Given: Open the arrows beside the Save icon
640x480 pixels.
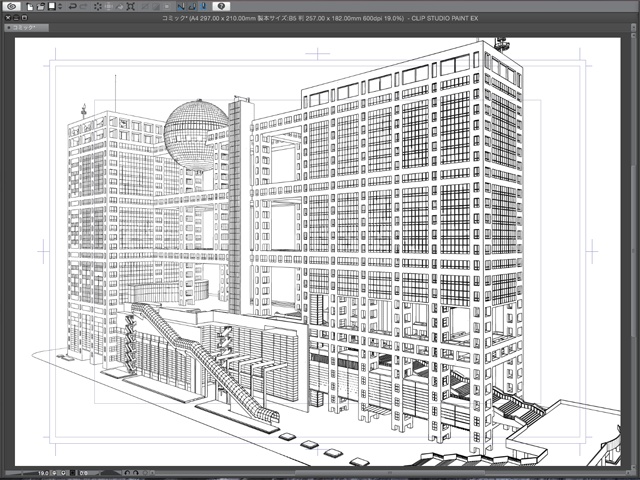Looking at the screenshot, I should point(60,7).
